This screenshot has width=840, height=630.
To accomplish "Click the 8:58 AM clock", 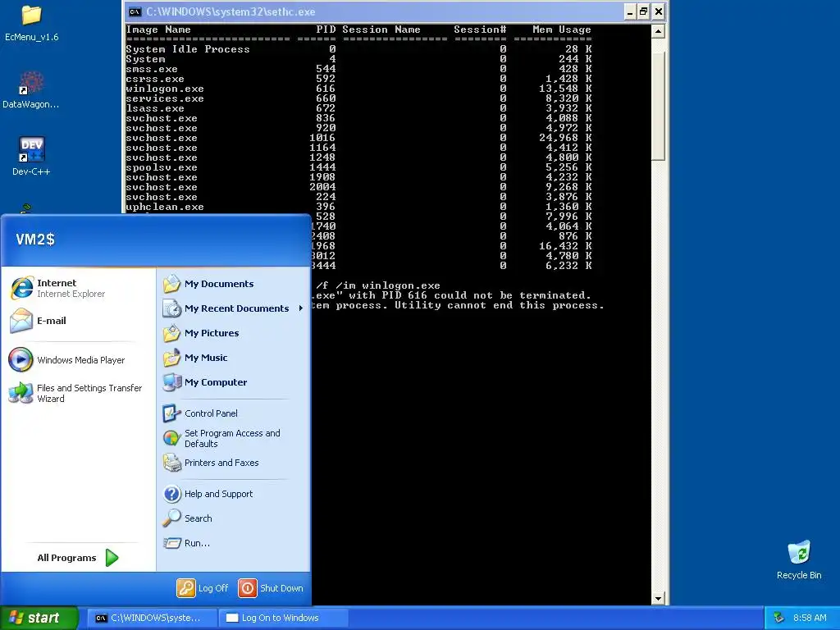I will (x=810, y=618).
